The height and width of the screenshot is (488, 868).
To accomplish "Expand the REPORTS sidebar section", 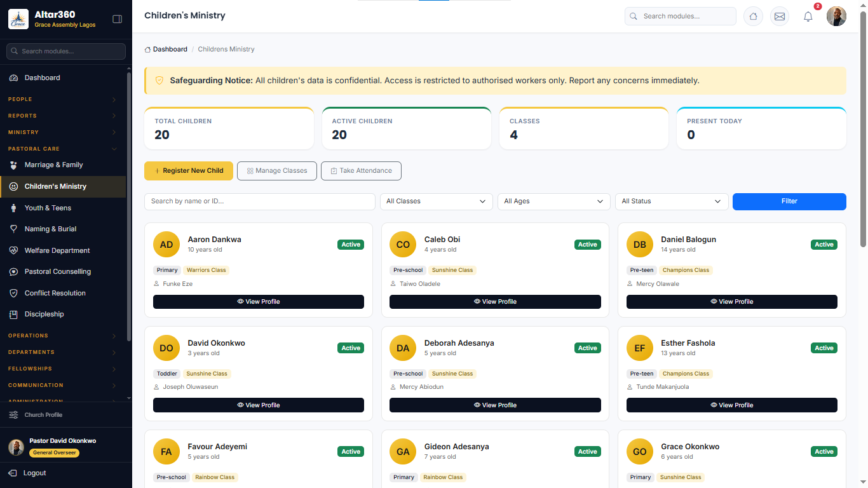I will coord(62,116).
